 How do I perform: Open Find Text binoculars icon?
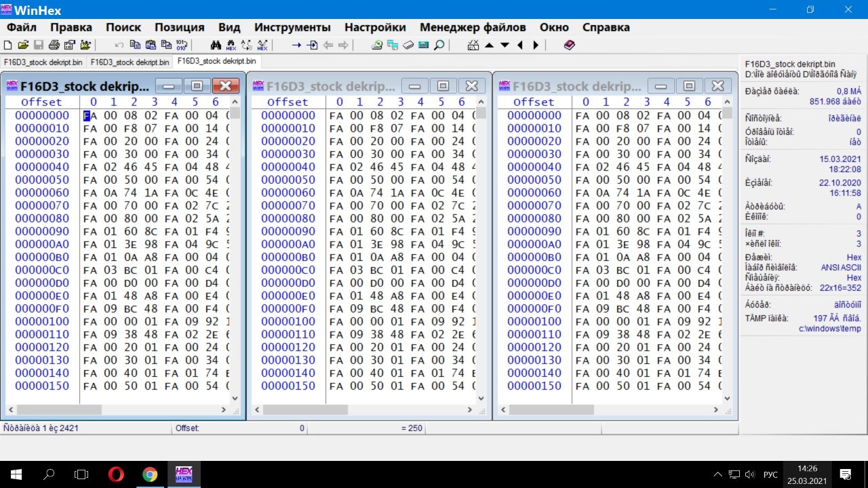216,45
